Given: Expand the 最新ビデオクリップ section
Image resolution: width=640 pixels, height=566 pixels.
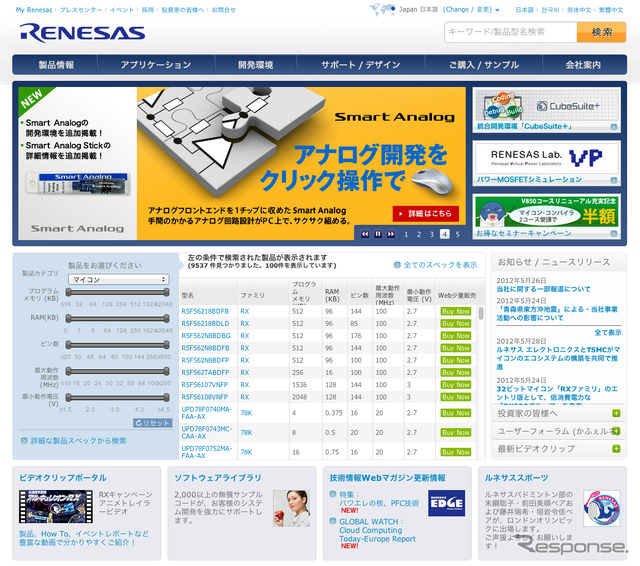Looking at the screenshot, I should point(559,449).
